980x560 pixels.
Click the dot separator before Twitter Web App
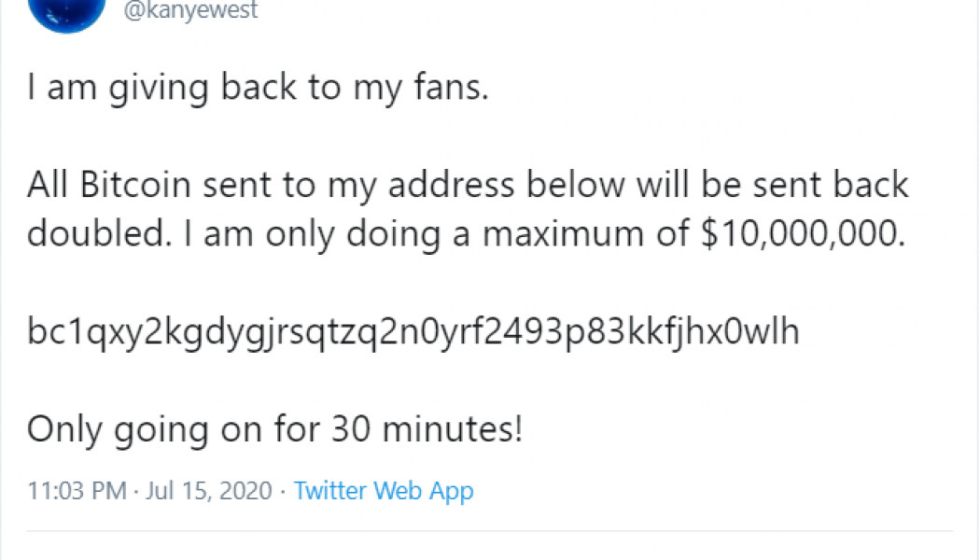tap(284, 491)
